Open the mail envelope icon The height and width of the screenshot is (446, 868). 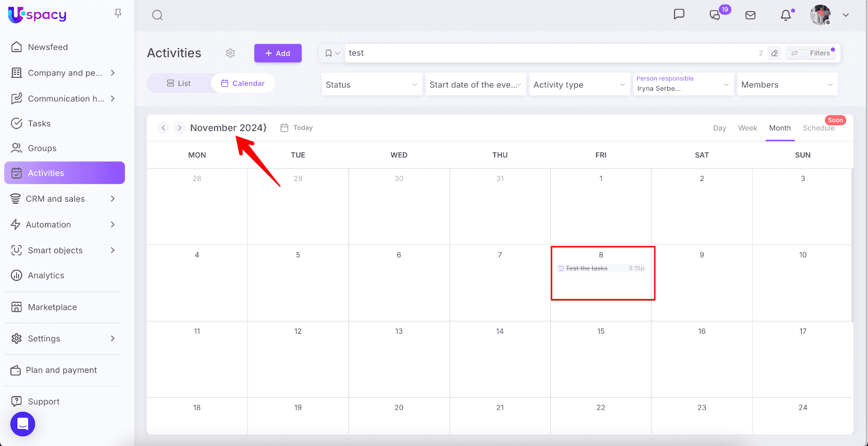[750, 15]
